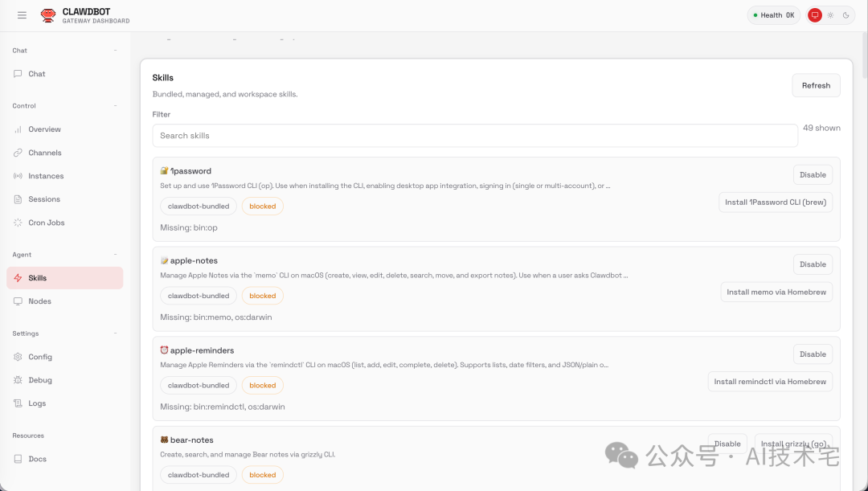This screenshot has width=868, height=491.
Task: Click "Missing: bin:remindctl, os:darwin" text
Action: click(x=223, y=407)
